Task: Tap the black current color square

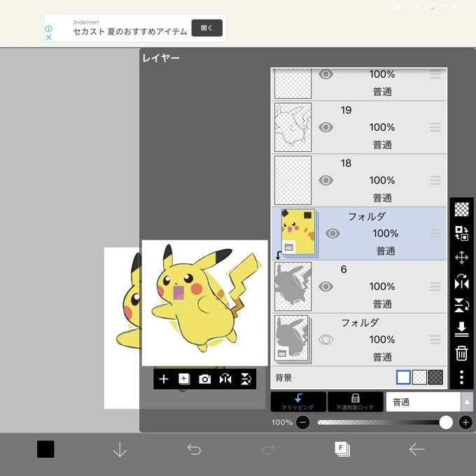Action: click(x=45, y=449)
